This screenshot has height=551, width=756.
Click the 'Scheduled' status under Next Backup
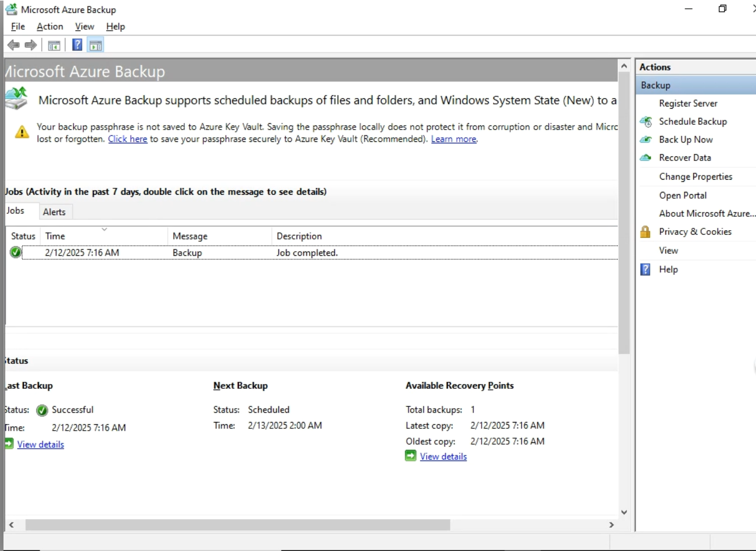[x=268, y=410]
